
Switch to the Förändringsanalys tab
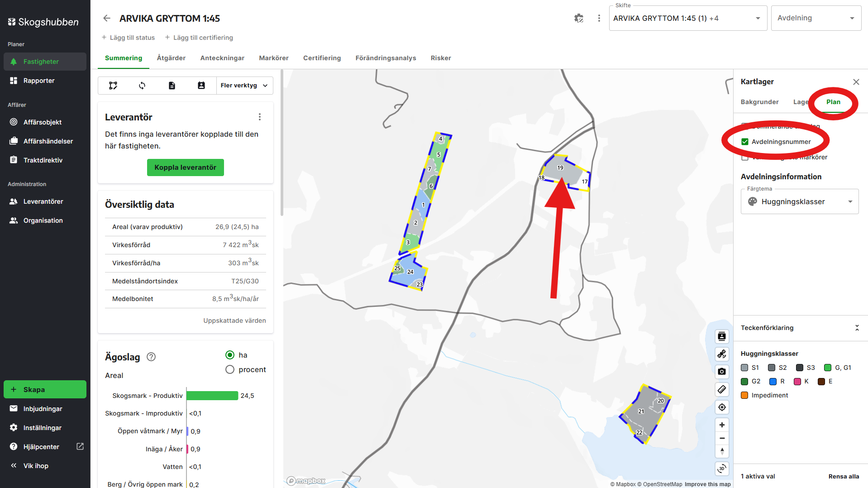tap(386, 58)
